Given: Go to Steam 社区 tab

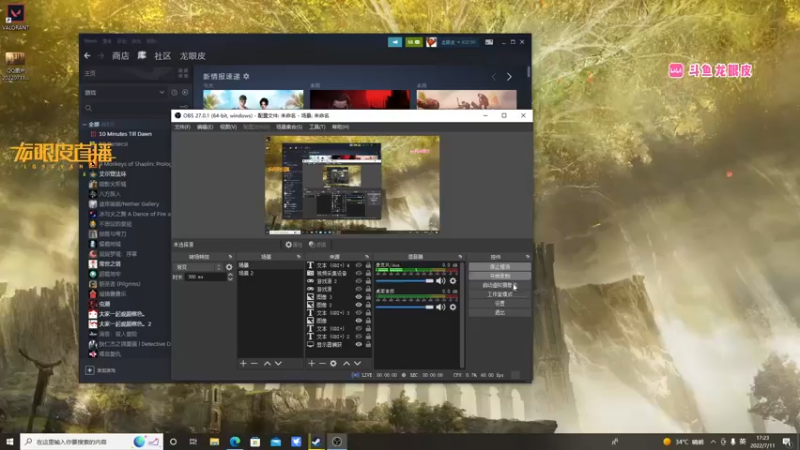Looking at the screenshot, I should click(163, 56).
